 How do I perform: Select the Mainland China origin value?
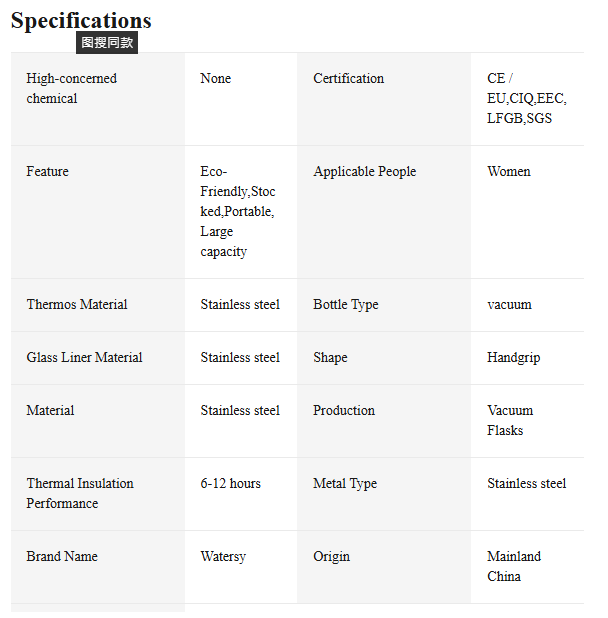(x=514, y=567)
